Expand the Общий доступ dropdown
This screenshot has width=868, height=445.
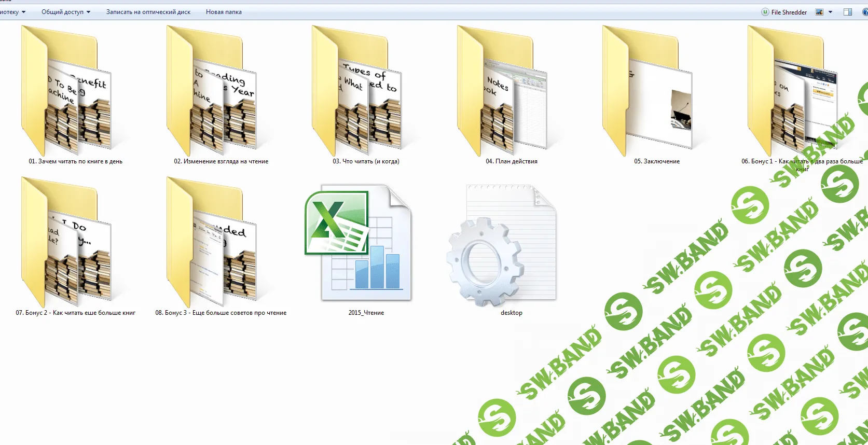click(65, 12)
